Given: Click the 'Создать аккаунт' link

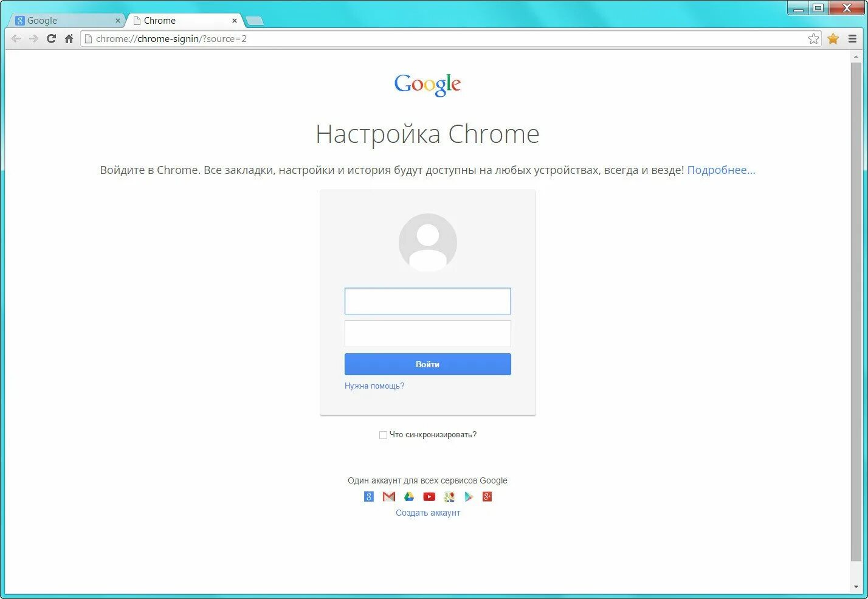Looking at the screenshot, I should pyautogui.click(x=428, y=513).
